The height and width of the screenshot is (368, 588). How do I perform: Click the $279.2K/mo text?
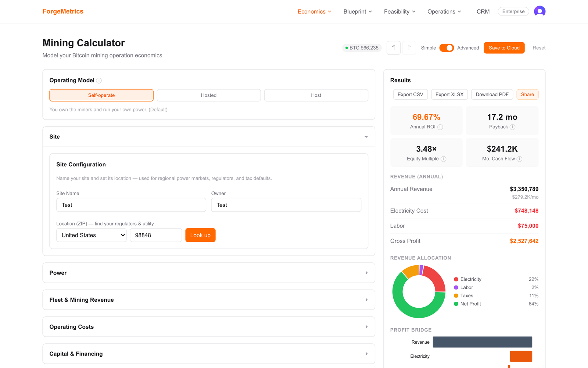pyautogui.click(x=525, y=197)
